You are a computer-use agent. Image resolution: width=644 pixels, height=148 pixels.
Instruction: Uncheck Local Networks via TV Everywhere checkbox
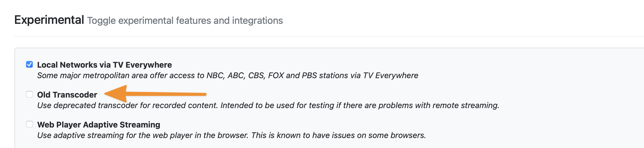click(x=29, y=65)
